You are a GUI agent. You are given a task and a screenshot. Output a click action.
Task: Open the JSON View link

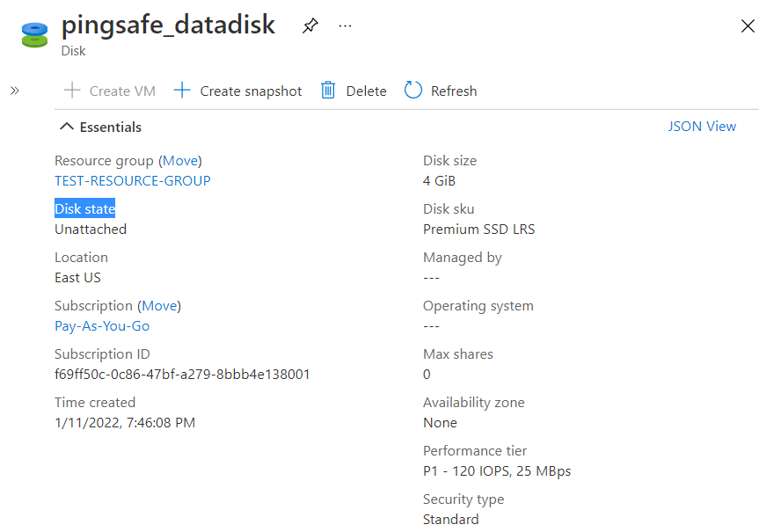tap(702, 127)
